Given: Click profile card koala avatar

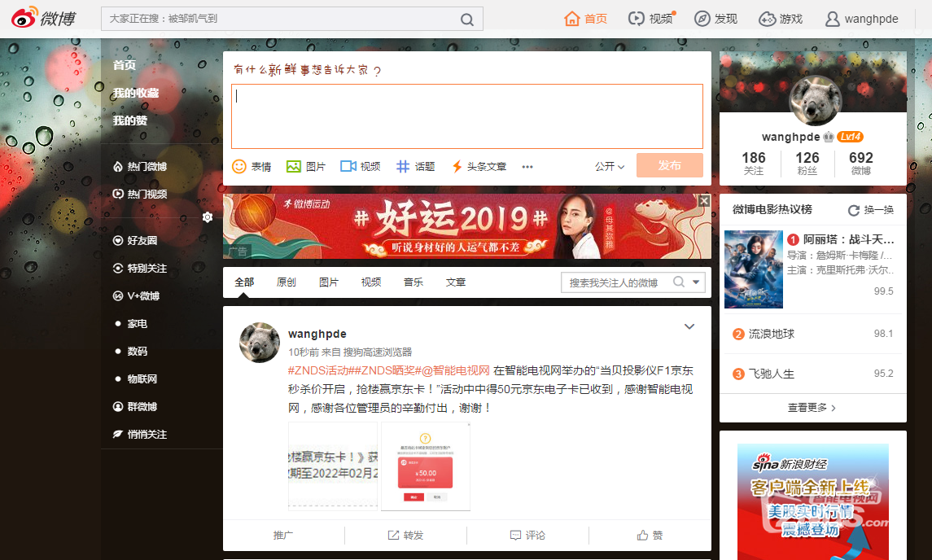Looking at the screenshot, I should click(x=815, y=101).
